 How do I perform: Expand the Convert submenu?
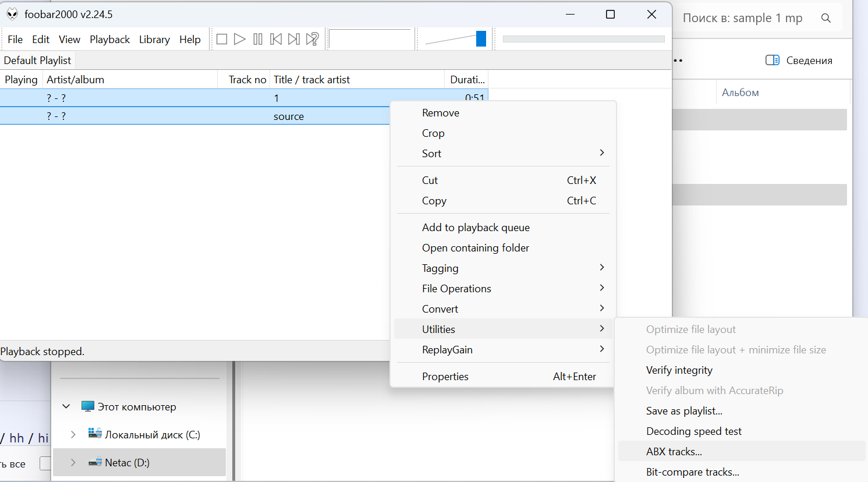coord(503,309)
